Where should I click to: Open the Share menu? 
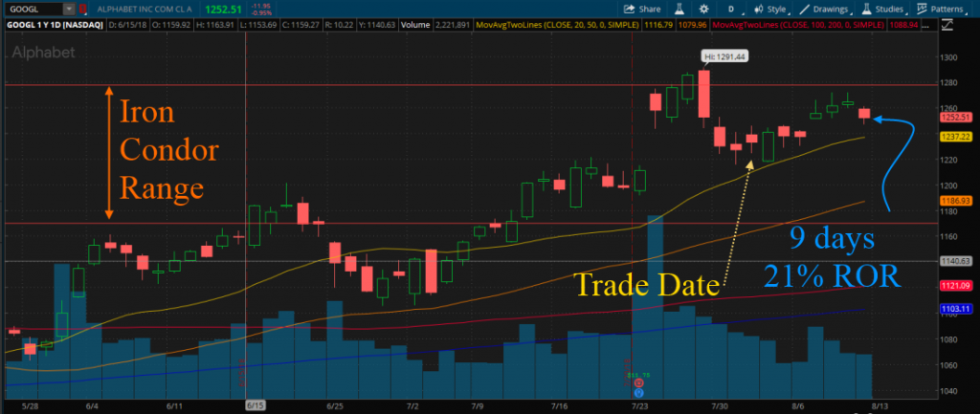642,10
